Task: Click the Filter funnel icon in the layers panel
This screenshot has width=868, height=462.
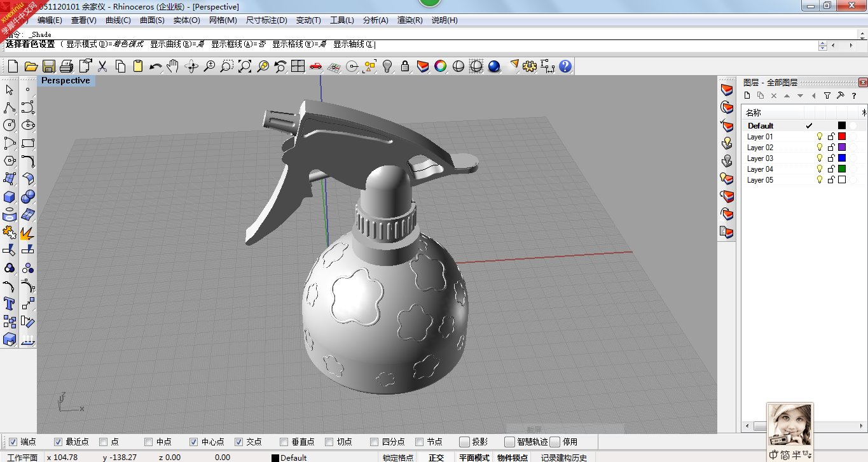Action: (827, 95)
